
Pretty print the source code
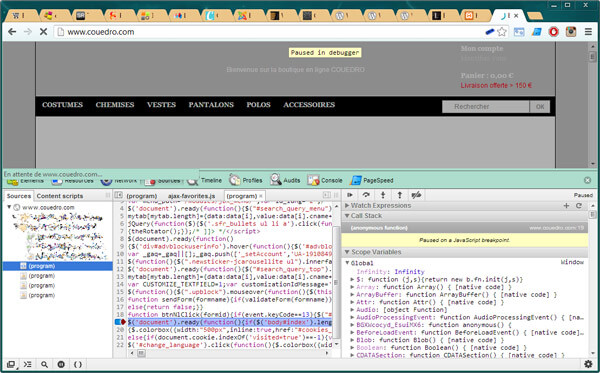click(x=78, y=364)
